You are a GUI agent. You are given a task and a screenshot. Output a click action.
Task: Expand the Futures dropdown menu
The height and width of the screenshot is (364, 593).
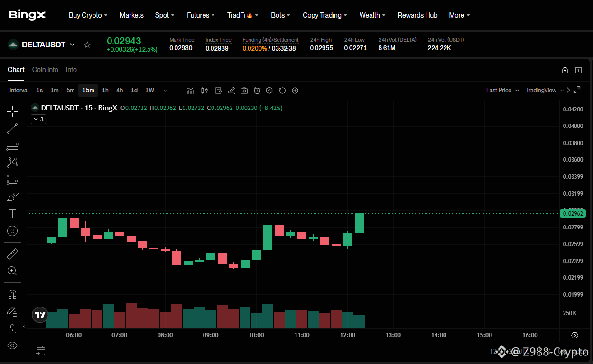pos(201,15)
